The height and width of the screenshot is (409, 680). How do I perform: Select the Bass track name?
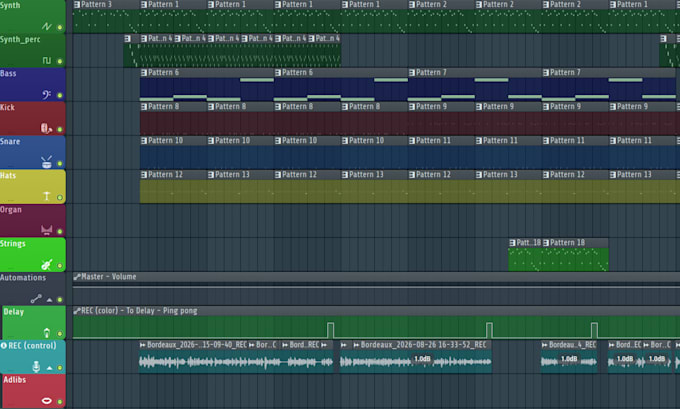click(8, 73)
